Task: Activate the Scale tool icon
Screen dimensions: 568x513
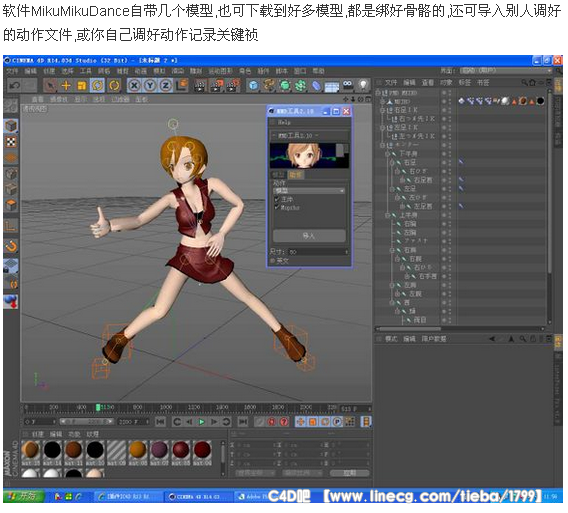Action: click(x=82, y=86)
